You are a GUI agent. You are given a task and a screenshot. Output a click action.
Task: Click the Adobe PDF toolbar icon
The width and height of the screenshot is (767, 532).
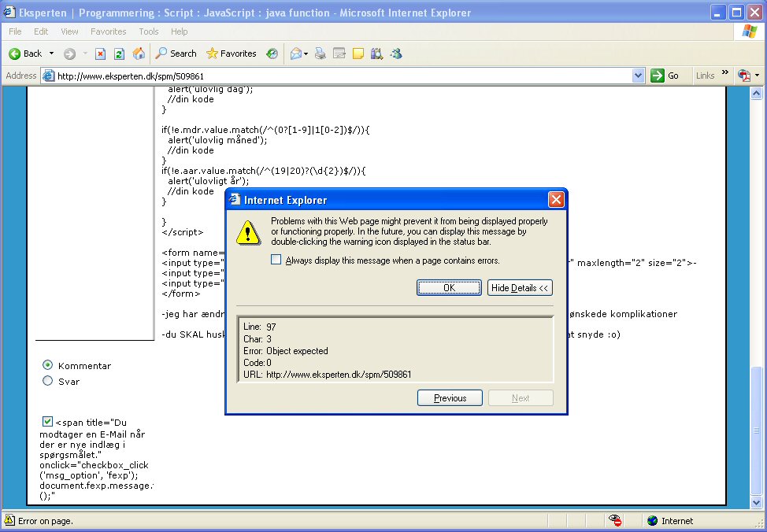(744, 76)
